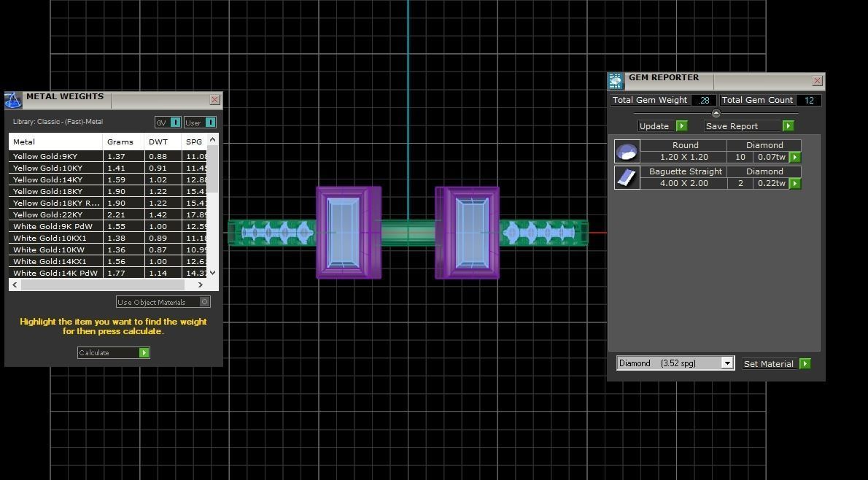Image resolution: width=868 pixels, height=480 pixels.
Task: Click the metal table scroll-right arrow
Action: coord(201,284)
